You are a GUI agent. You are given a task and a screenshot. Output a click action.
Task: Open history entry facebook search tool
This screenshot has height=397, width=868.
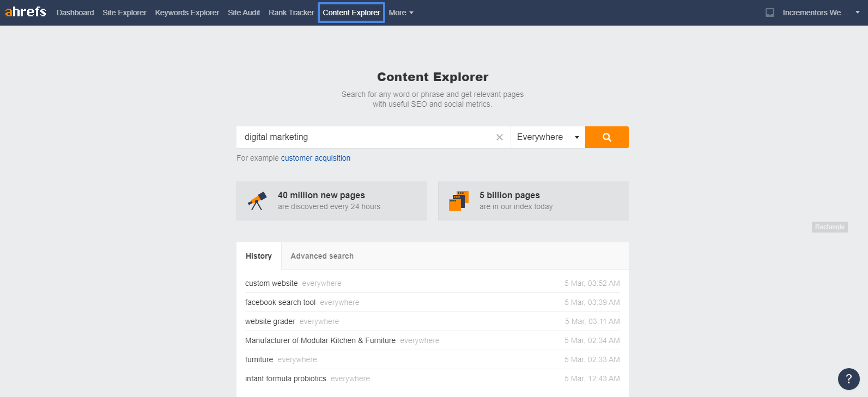280,302
